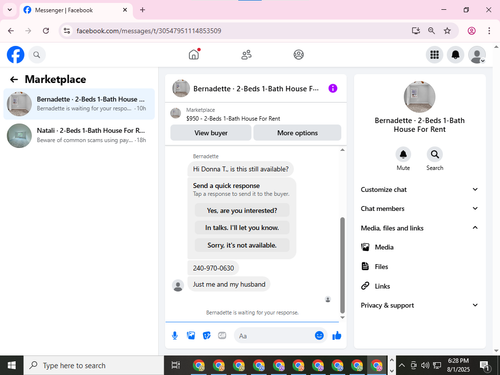Open the Chrome profile icon
Image resolution: width=500 pixels, height=375 pixels.
click(x=471, y=31)
